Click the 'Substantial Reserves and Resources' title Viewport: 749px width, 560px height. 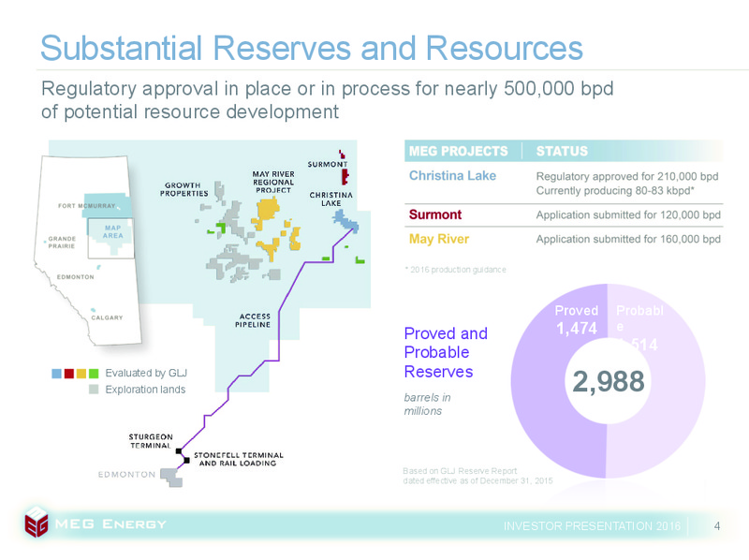[x=312, y=49]
